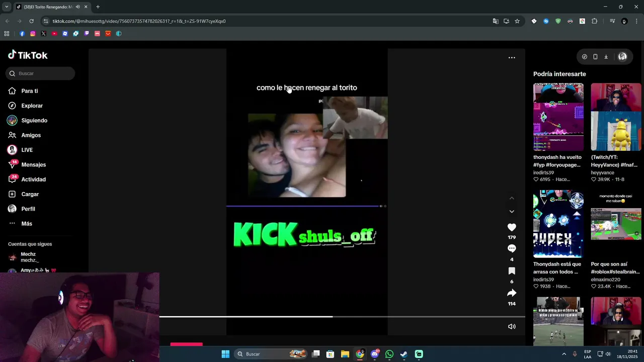Go to next video with down chevron
This screenshot has width=644, height=362.
click(x=512, y=212)
